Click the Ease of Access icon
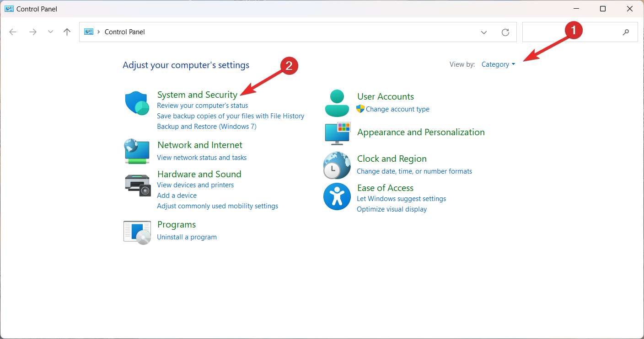644x339 pixels. (337, 196)
